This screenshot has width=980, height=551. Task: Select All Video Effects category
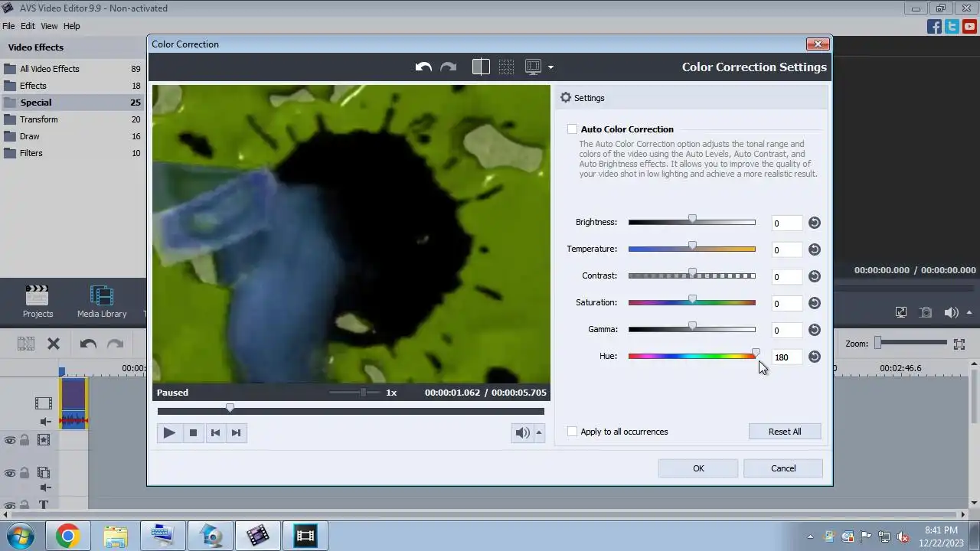(x=72, y=69)
